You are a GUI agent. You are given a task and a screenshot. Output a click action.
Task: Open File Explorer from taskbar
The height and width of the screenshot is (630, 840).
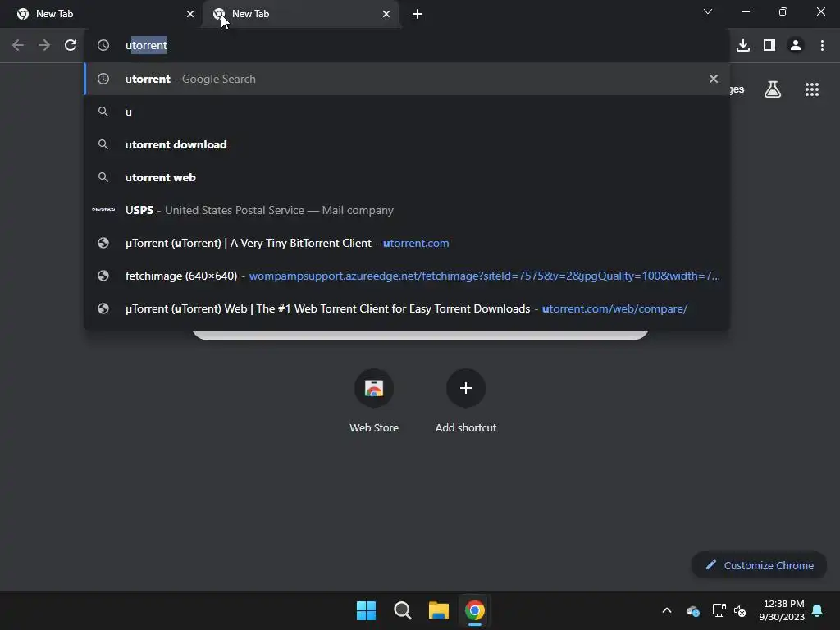[x=439, y=610]
